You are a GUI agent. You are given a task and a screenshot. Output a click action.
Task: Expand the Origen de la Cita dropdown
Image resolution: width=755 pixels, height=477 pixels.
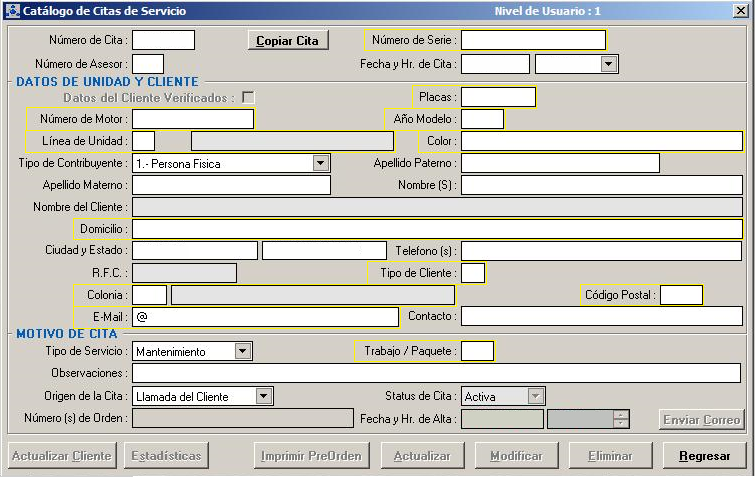pos(263,396)
